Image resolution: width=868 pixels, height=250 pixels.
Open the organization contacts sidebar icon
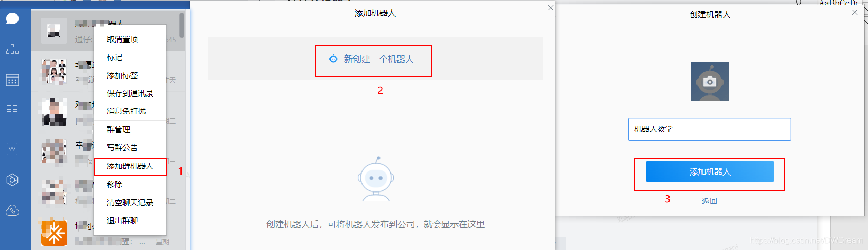click(x=12, y=49)
